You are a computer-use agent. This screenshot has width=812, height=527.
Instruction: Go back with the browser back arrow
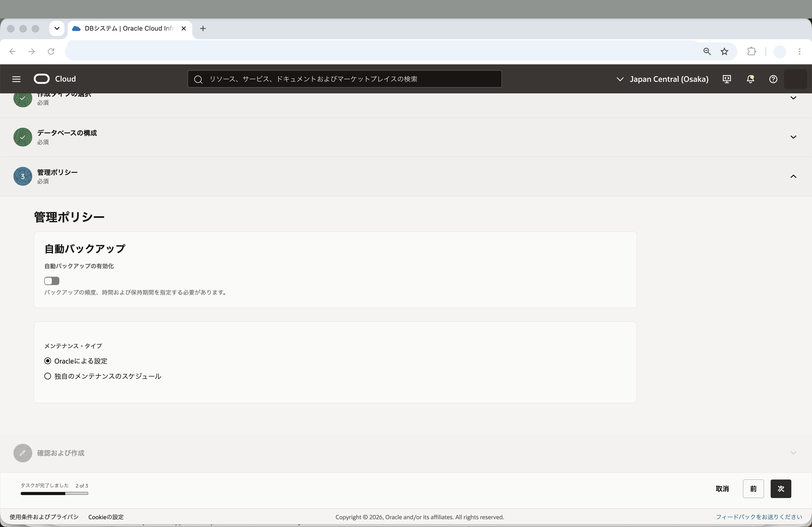(x=13, y=52)
